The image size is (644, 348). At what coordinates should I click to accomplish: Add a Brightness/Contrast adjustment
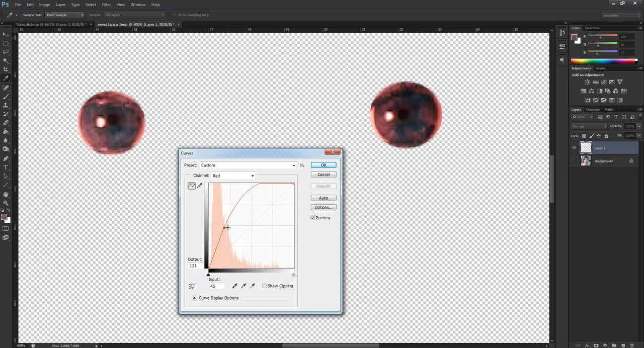587,82
